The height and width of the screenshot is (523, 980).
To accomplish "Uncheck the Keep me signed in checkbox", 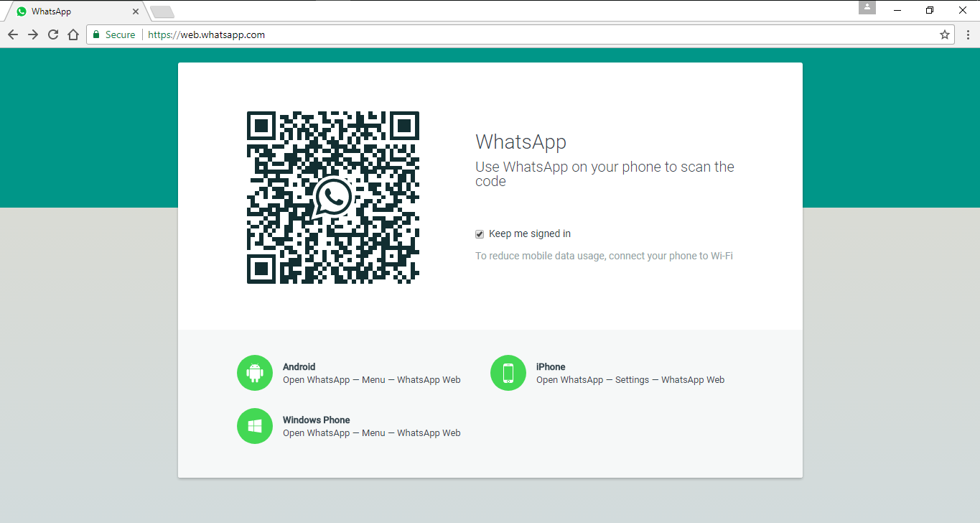I will point(479,233).
